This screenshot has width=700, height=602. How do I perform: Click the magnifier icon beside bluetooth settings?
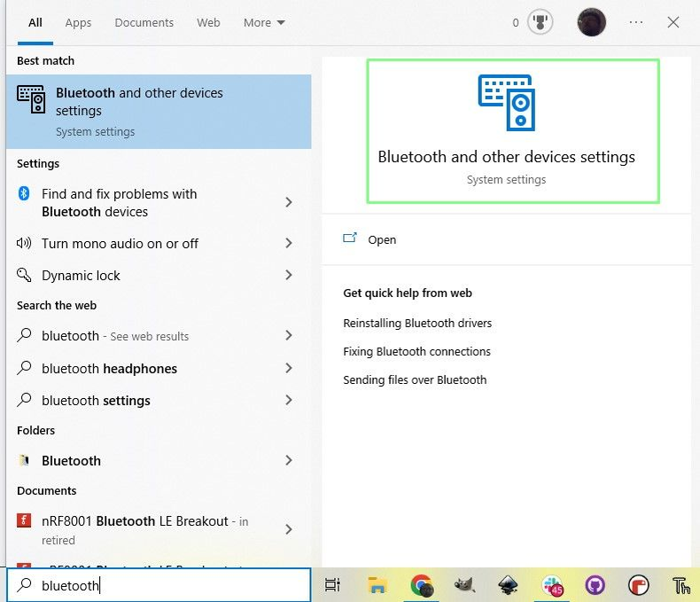24,400
